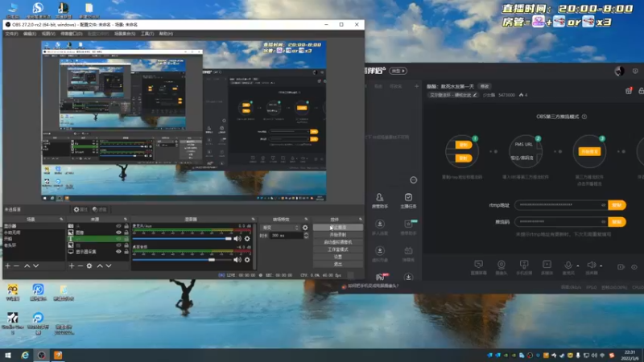Copy the 推流码 with 复制 button
644x362 pixels.
coord(617,222)
